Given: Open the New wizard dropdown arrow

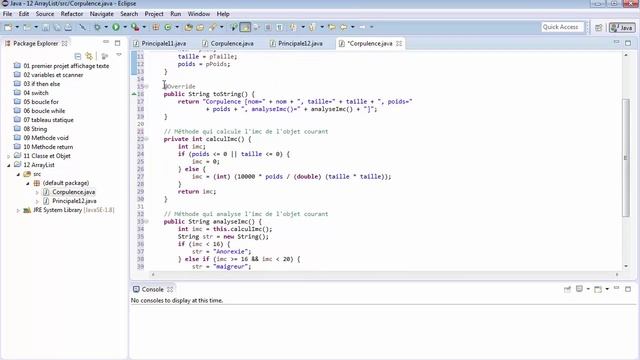Looking at the screenshot, I should point(17,27).
